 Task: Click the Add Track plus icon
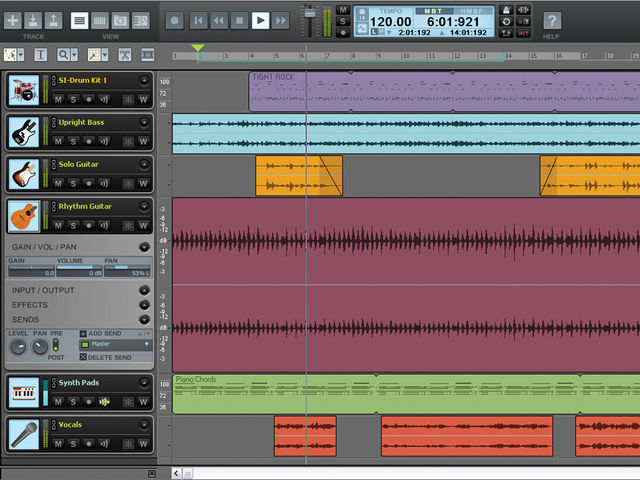[x=13, y=20]
